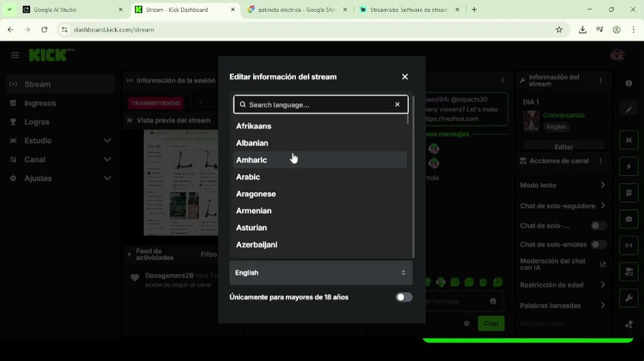This screenshot has width=644, height=361.
Task: Click the Vista previa del stream thumbnail
Action: 181,183
